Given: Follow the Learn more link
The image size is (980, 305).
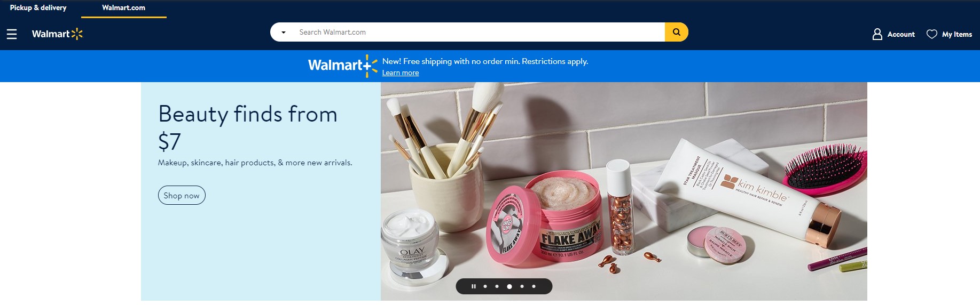Looking at the screenshot, I should click(401, 73).
